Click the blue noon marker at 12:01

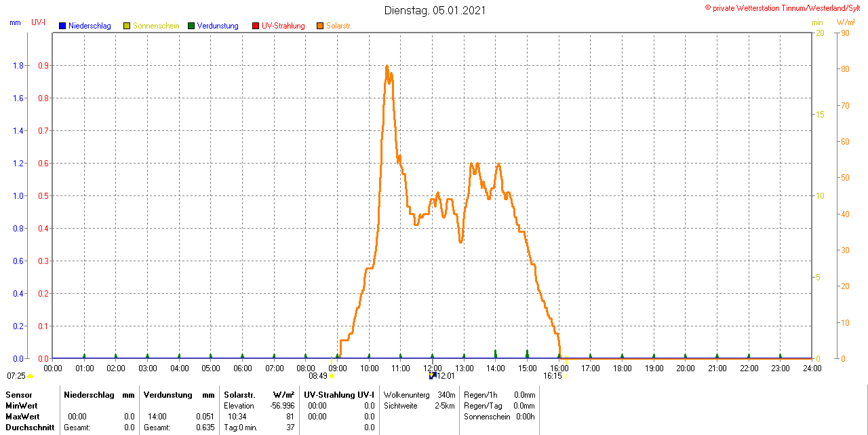coord(433,375)
